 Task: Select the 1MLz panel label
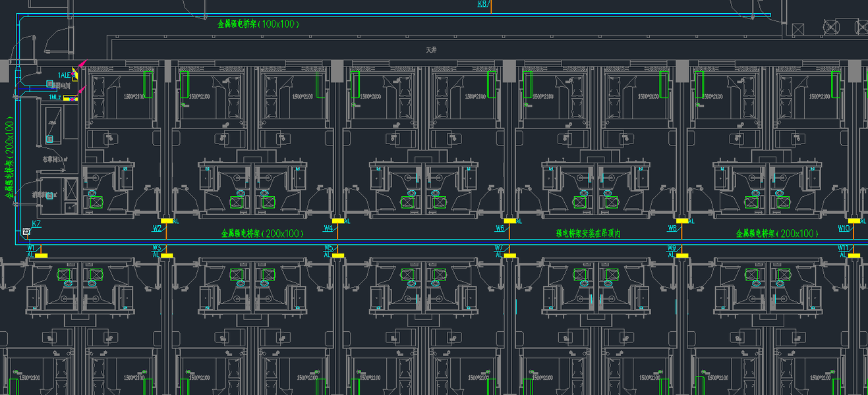click(55, 97)
